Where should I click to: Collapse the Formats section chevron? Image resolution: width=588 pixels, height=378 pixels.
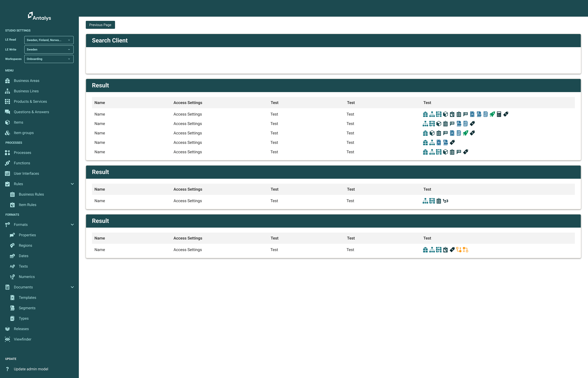pyautogui.click(x=72, y=225)
